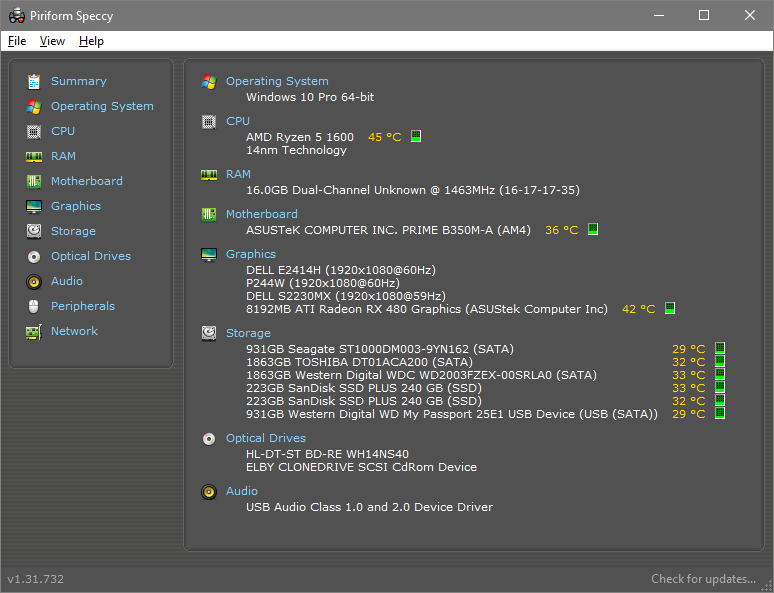Open the Help menu
The width and height of the screenshot is (774, 593).
click(91, 41)
